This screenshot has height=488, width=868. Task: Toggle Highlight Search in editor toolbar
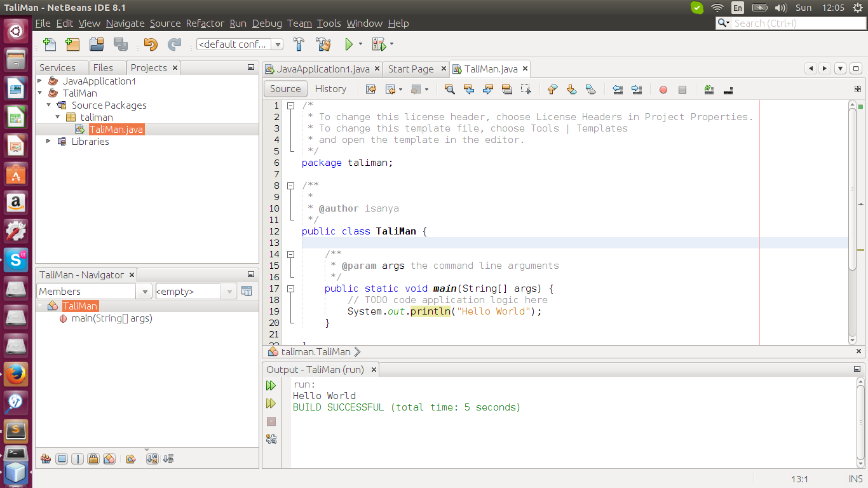pyautogui.click(x=506, y=90)
